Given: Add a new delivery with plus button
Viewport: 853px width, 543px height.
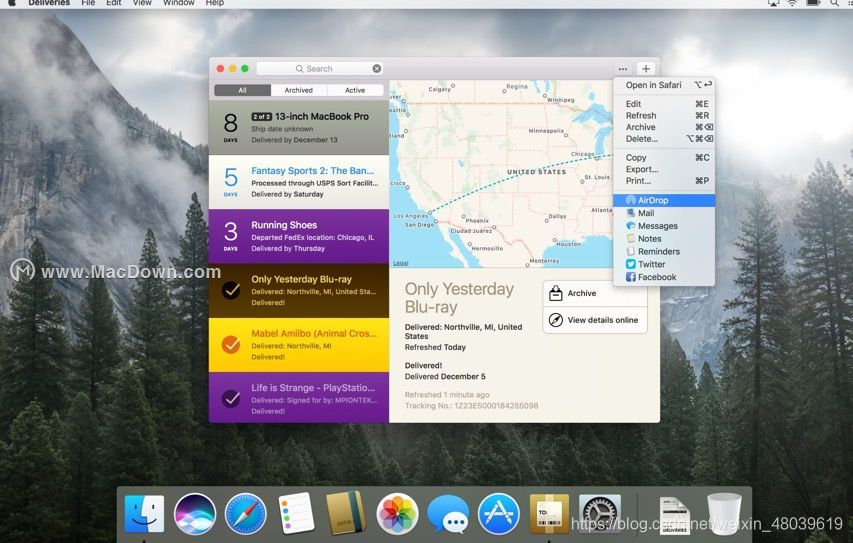Looking at the screenshot, I should point(646,69).
